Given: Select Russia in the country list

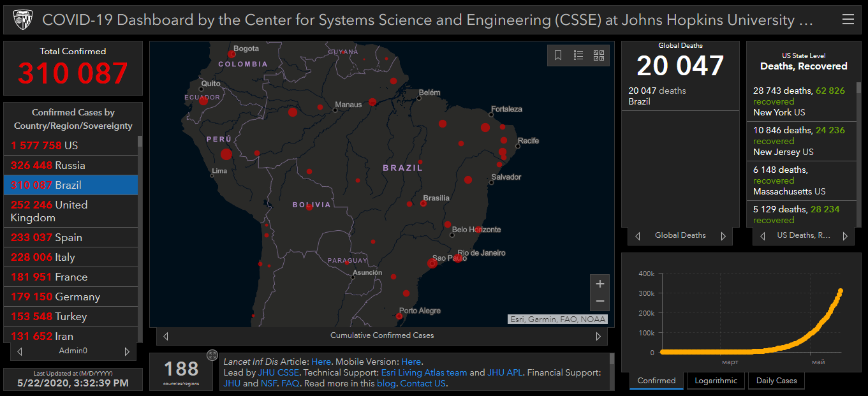Looking at the screenshot, I should point(71,165).
